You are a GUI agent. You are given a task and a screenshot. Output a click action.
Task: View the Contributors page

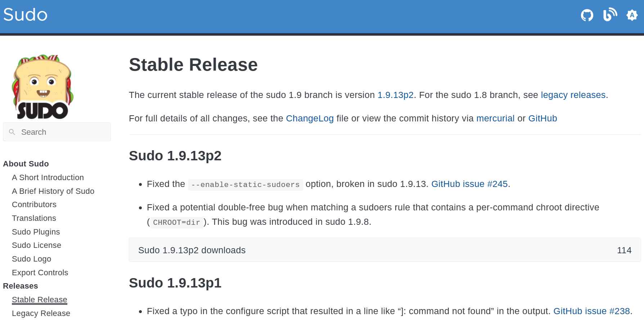(34, 204)
